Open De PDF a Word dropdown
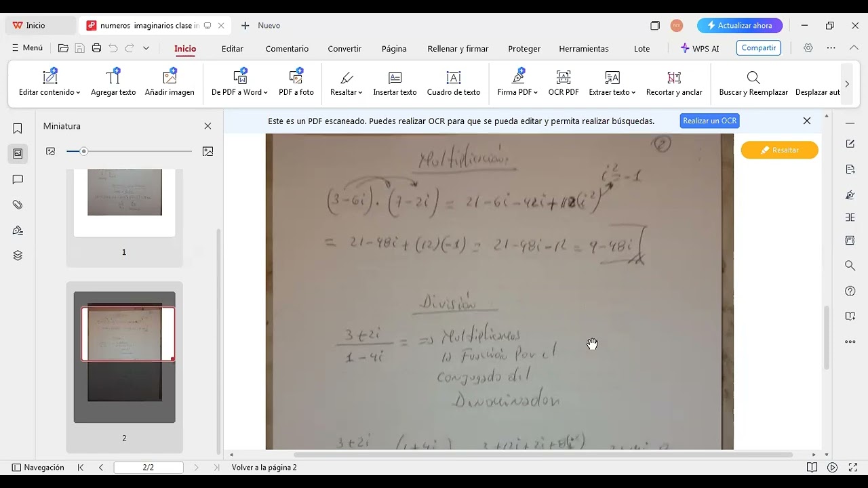 tap(239, 83)
